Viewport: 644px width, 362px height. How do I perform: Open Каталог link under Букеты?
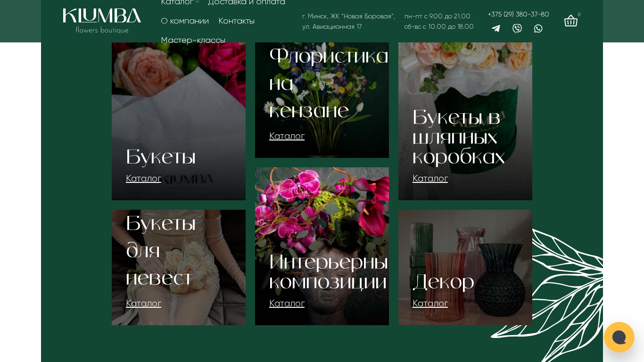point(144,178)
